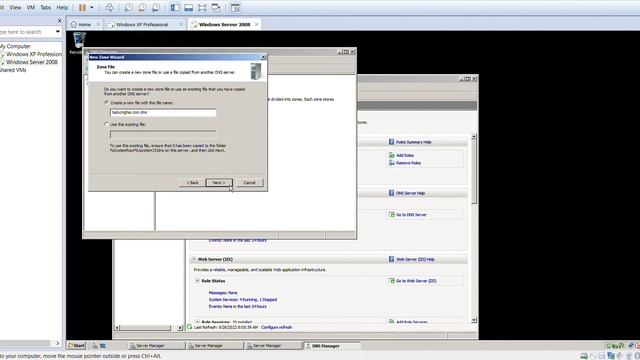The height and width of the screenshot is (360, 640).
Task: Collapse the Web Server (IIS) section
Action: [194, 259]
